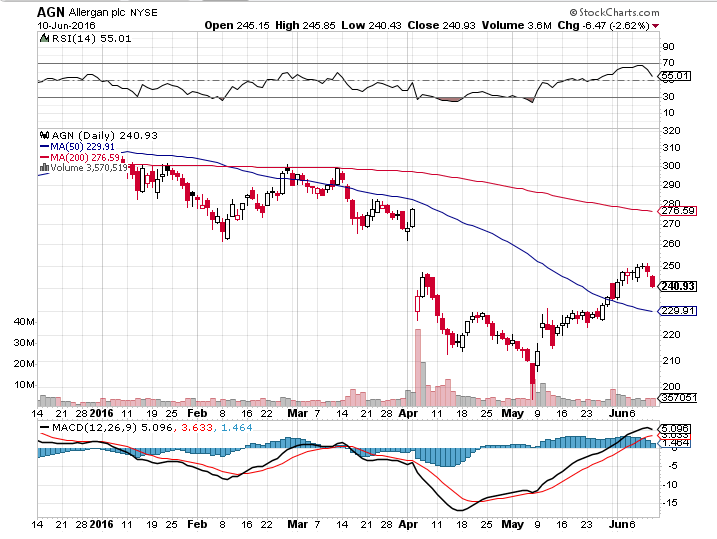Click the RSI(14) 55.01 label
Screen dimensions: 717x539
(91, 38)
